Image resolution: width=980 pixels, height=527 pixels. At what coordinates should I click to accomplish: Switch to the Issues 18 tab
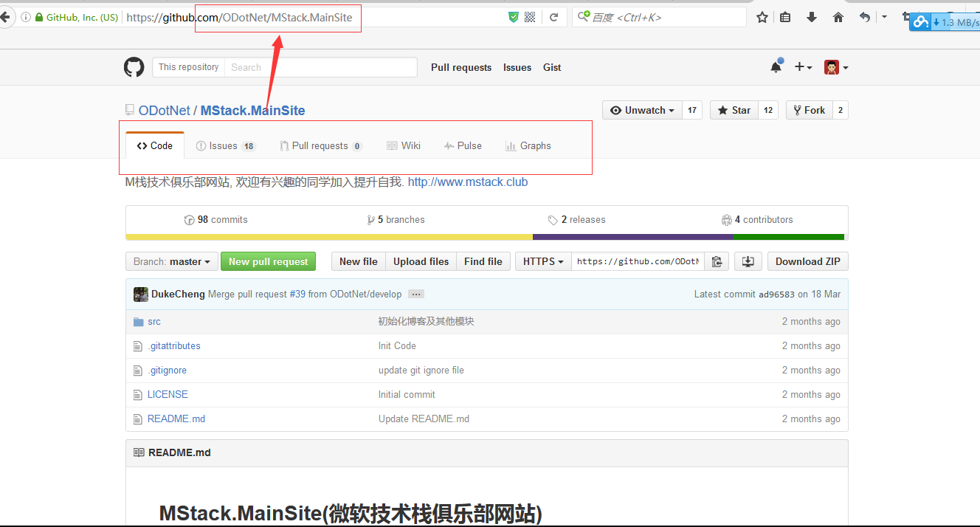pyautogui.click(x=225, y=145)
